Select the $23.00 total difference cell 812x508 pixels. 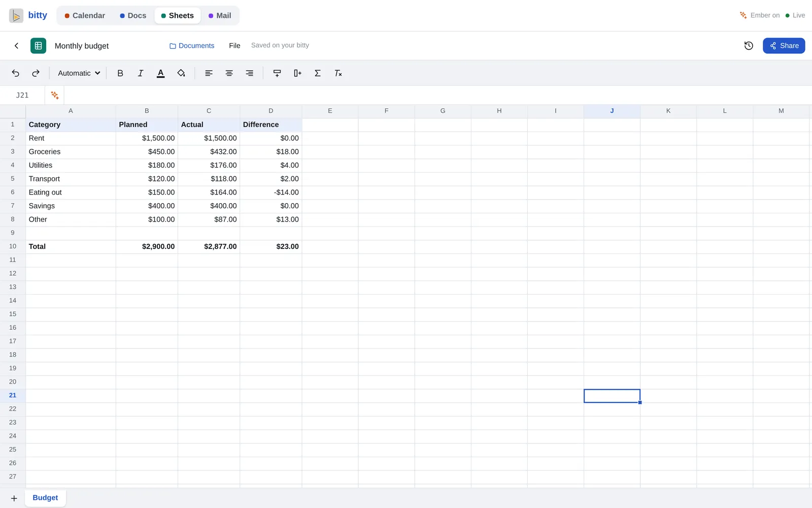click(270, 246)
